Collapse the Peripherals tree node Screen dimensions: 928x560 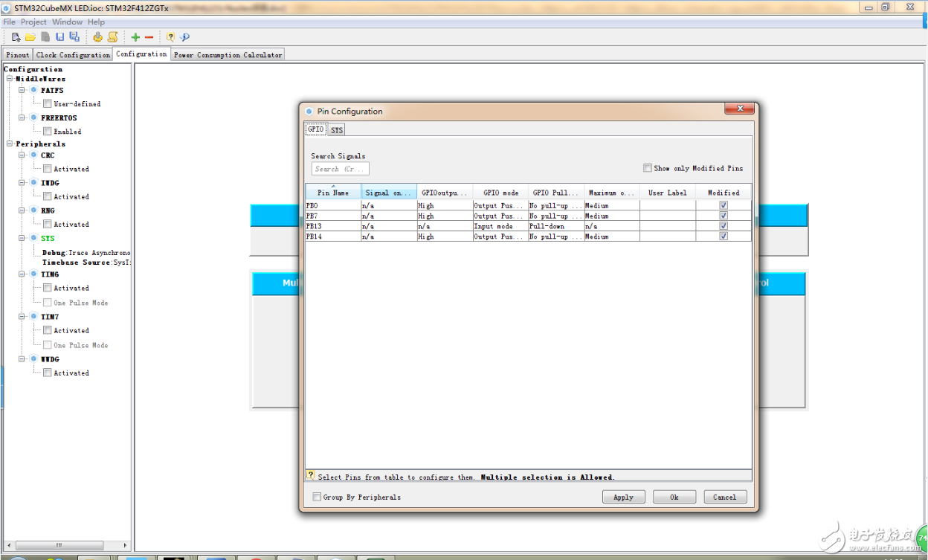10,144
